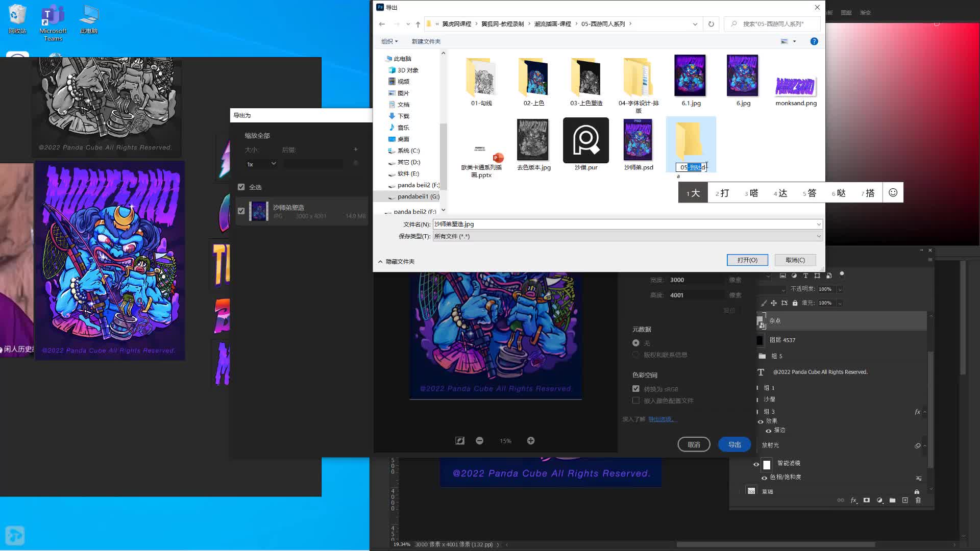
Task: Toggle 色相/饱和度 filter visibility eye
Action: (764, 478)
